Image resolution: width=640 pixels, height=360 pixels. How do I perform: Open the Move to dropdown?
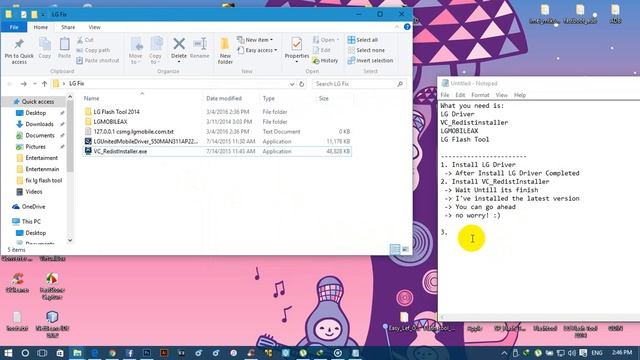136,51
